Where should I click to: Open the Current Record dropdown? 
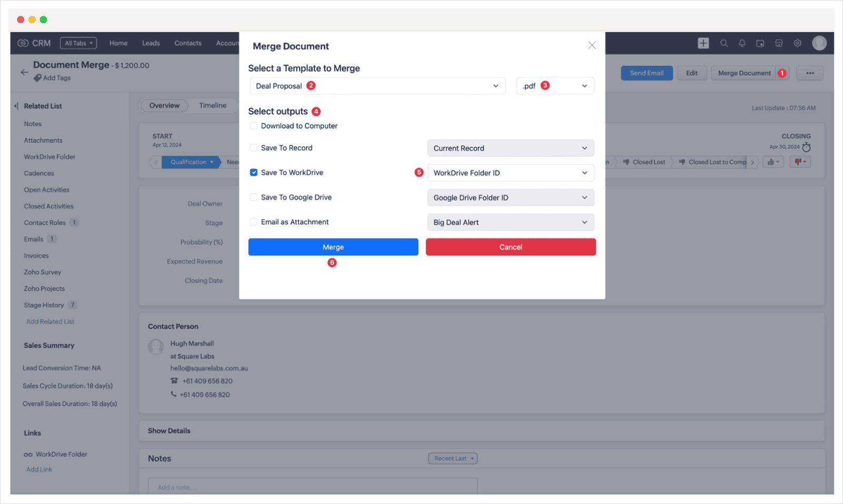511,148
